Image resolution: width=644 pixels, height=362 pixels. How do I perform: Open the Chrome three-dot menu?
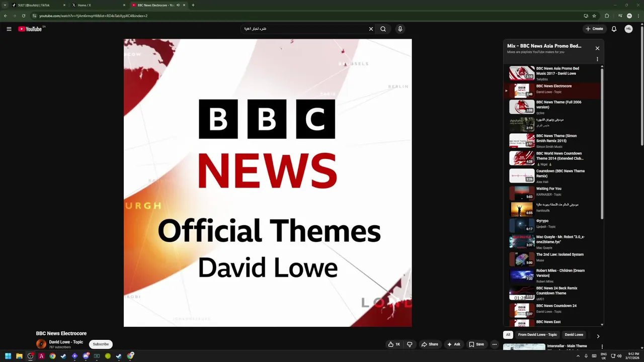click(x=637, y=16)
